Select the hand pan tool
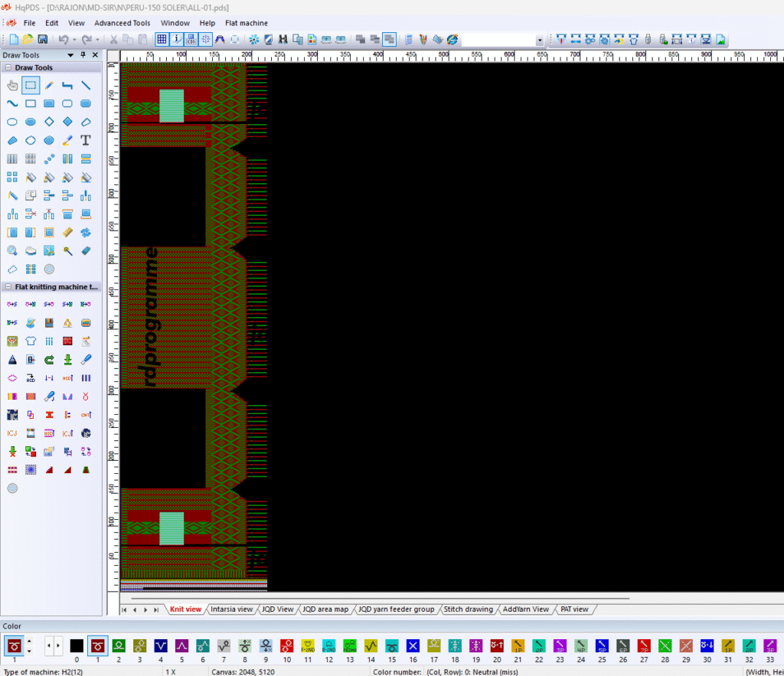The image size is (784, 676). [12, 86]
